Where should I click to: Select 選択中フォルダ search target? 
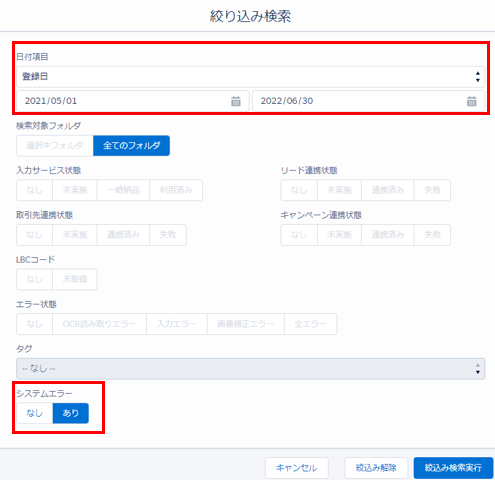[x=55, y=146]
